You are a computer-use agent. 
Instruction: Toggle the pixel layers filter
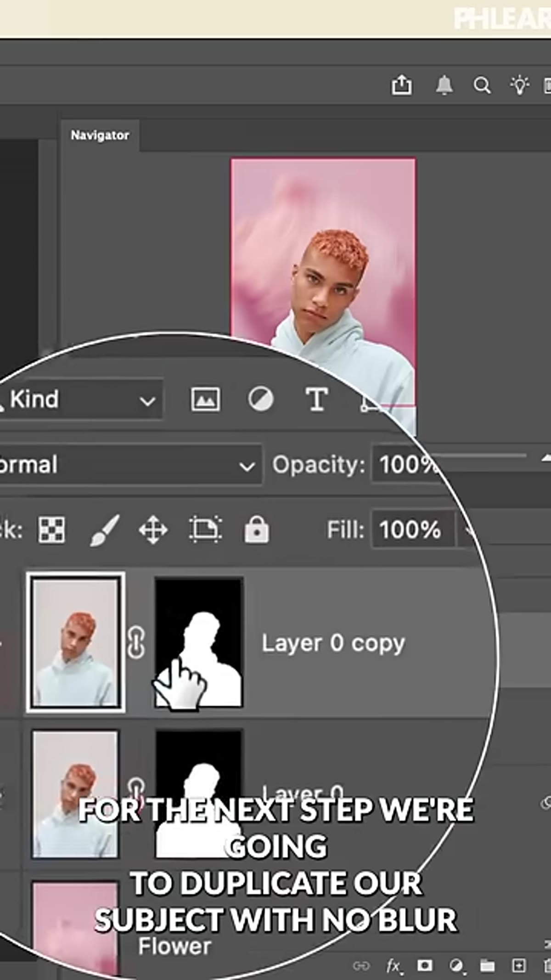(205, 400)
